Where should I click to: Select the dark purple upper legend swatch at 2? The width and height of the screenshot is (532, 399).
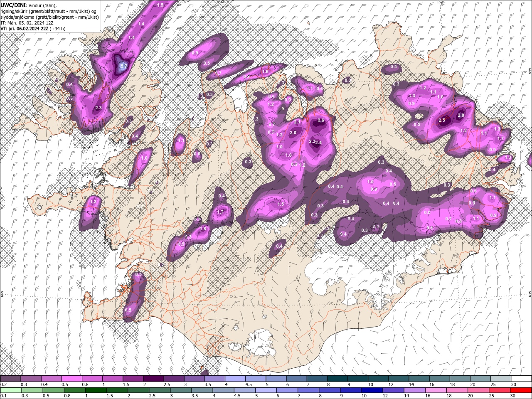click(x=153, y=379)
